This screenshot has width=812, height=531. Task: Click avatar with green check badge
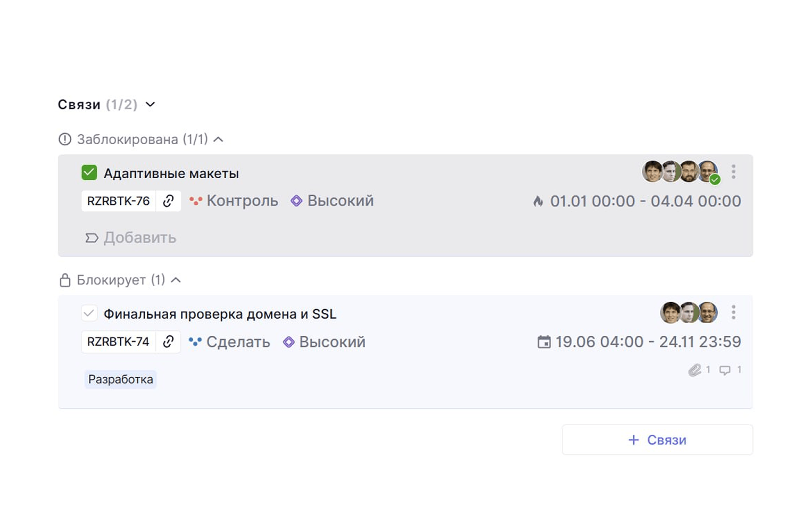709,171
